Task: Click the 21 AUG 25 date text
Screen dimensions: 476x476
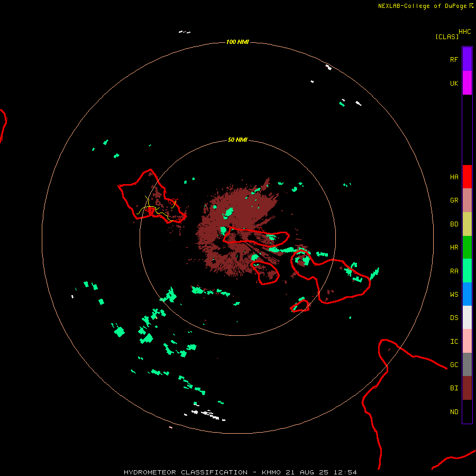Action: point(307,472)
